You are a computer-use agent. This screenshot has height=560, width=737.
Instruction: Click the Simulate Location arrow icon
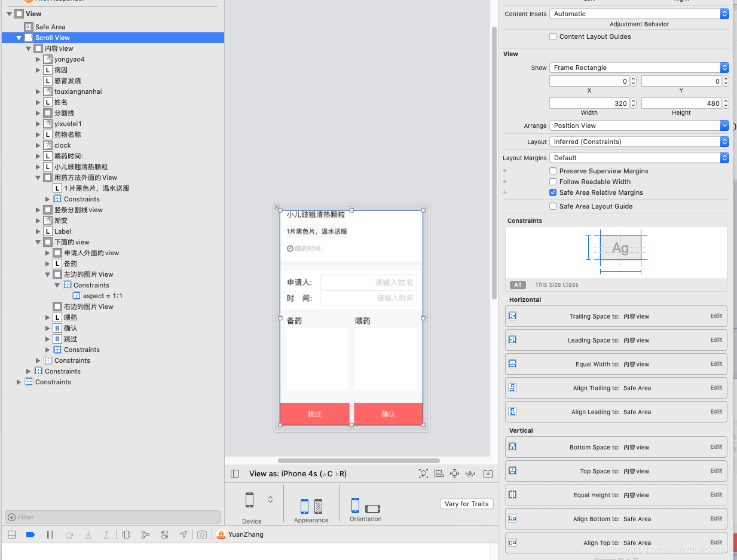pyautogui.click(x=184, y=534)
